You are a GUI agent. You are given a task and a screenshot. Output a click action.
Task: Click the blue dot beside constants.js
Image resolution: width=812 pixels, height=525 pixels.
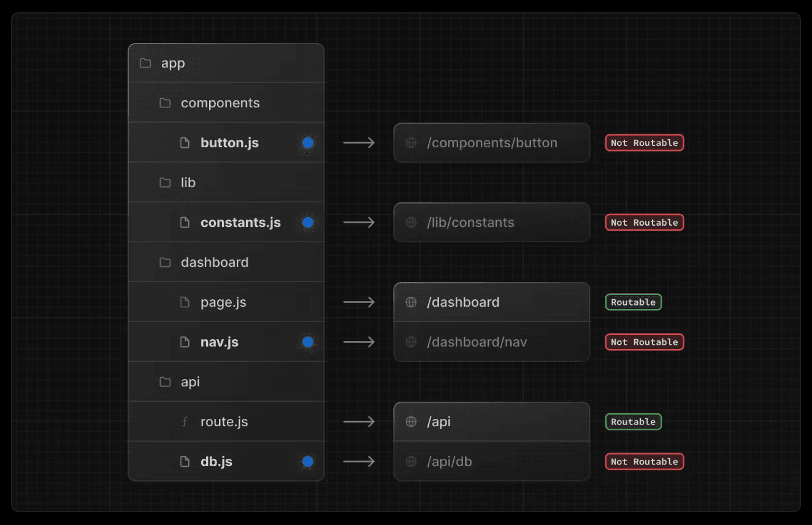click(x=308, y=223)
